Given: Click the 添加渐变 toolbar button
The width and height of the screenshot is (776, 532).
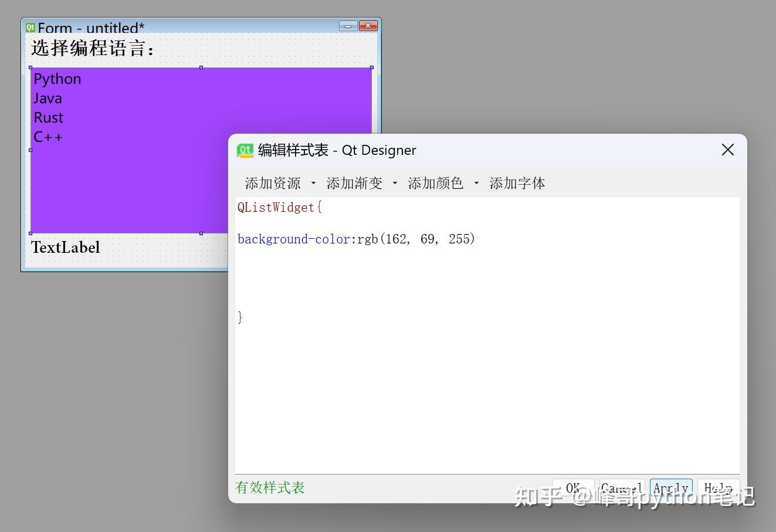Looking at the screenshot, I should point(354,183).
